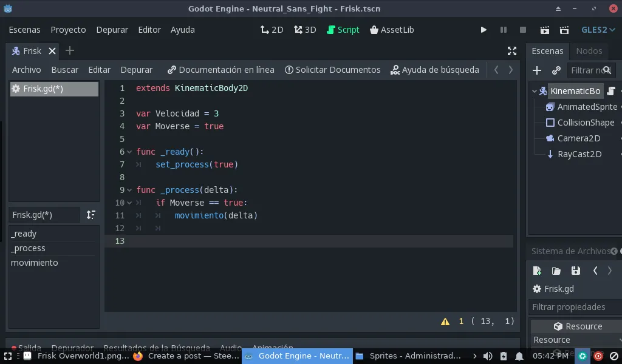622x364 pixels.
Task: Focus the Filtrar nodos search field
Action: [x=591, y=70]
